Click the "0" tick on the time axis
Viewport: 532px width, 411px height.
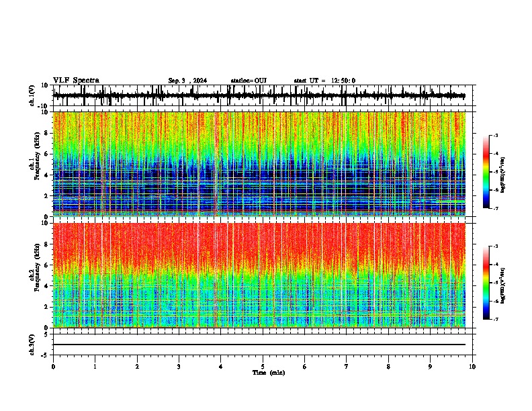[53, 367]
